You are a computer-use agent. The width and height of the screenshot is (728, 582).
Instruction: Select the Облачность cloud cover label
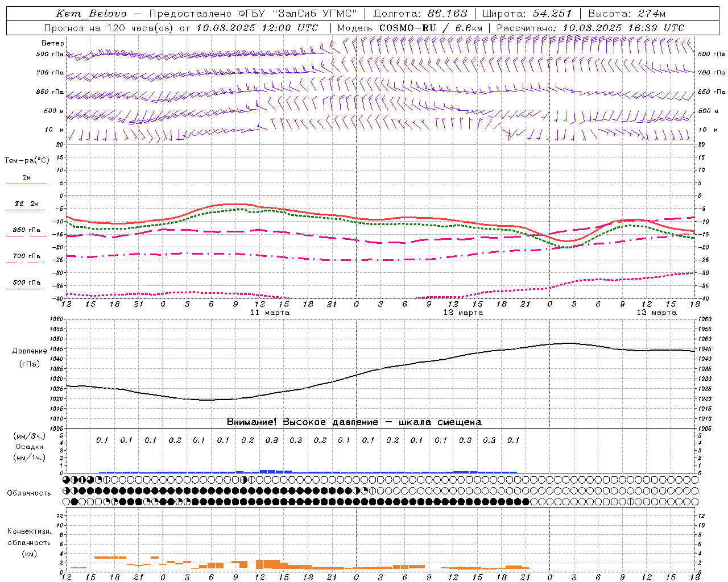29,493
